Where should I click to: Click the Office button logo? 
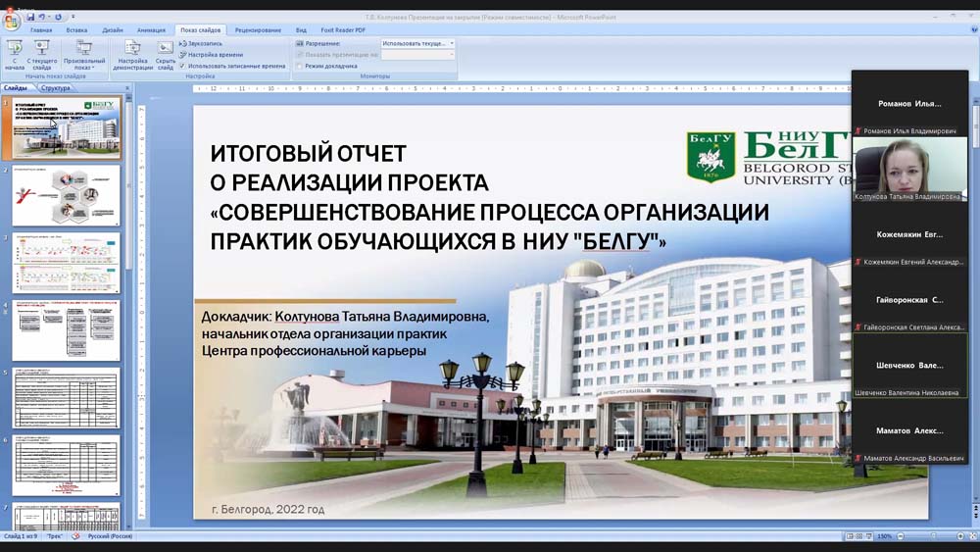click(x=12, y=22)
